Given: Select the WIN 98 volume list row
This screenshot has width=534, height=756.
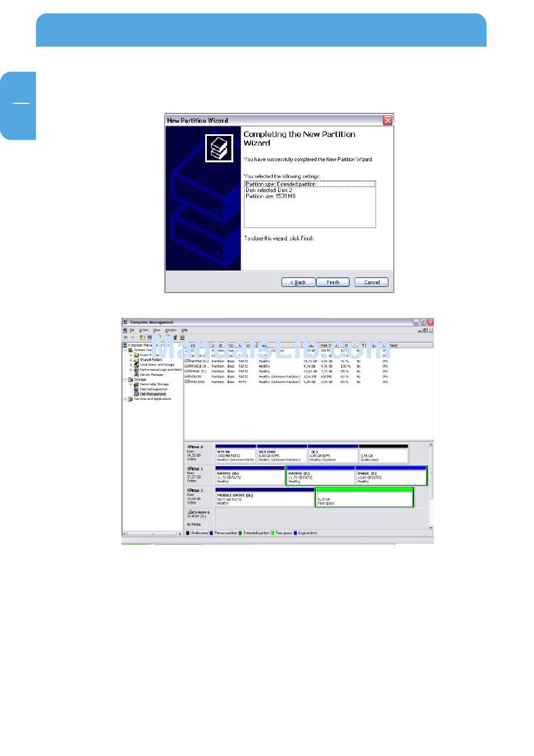Looking at the screenshot, I should point(287,377).
